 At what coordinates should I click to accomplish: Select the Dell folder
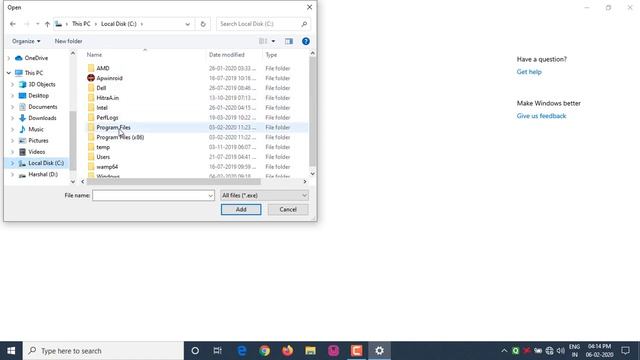[101, 88]
